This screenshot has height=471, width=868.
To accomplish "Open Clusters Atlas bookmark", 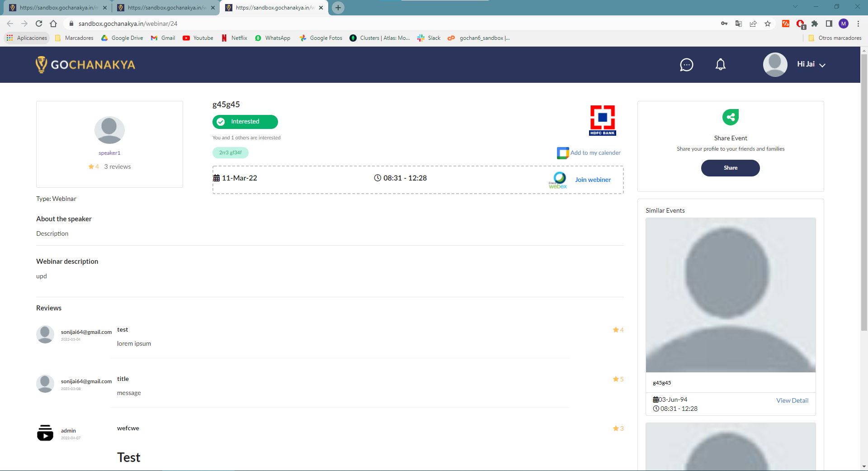I will tap(380, 38).
